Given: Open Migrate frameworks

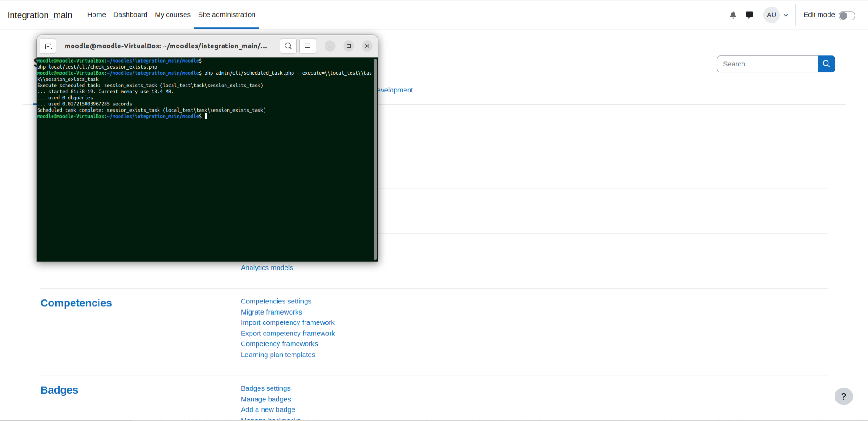Looking at the screenshot, I should 272,312.
